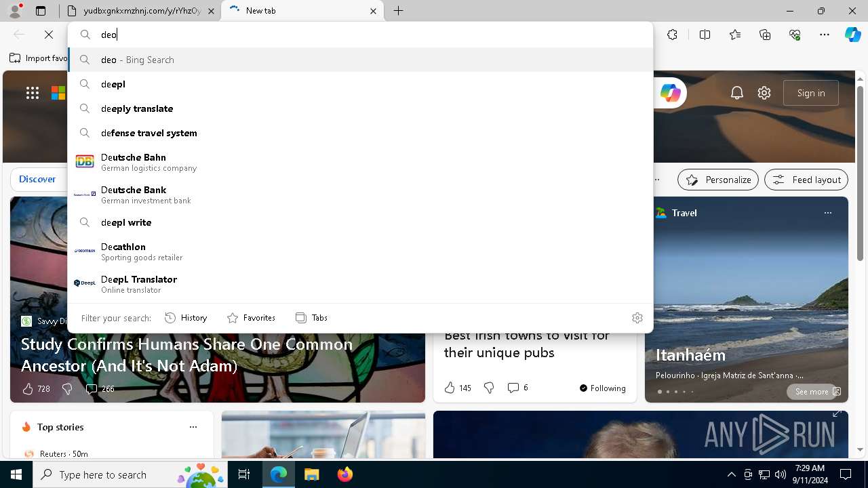The image size is (868, 488).
Task: Click the Sign in button
Action: [x=811, y=93]
